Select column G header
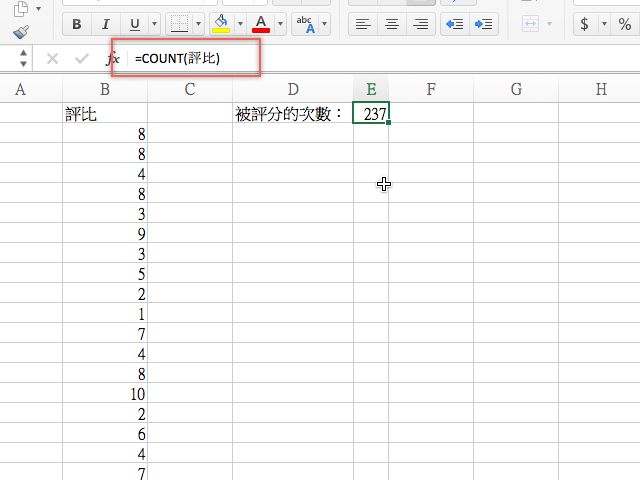640x480 pixels. (x=516, y=89)
